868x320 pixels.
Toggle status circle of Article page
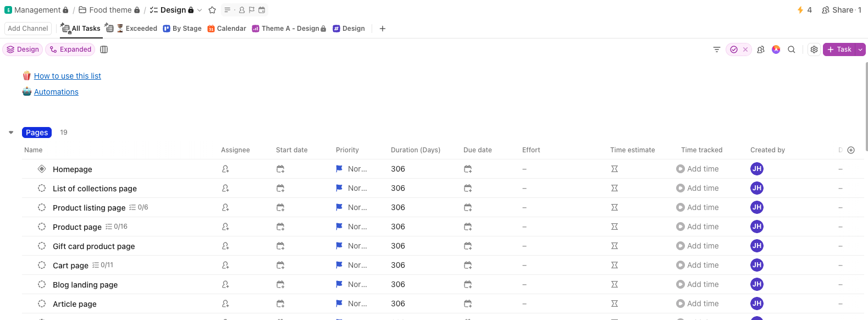42,304
